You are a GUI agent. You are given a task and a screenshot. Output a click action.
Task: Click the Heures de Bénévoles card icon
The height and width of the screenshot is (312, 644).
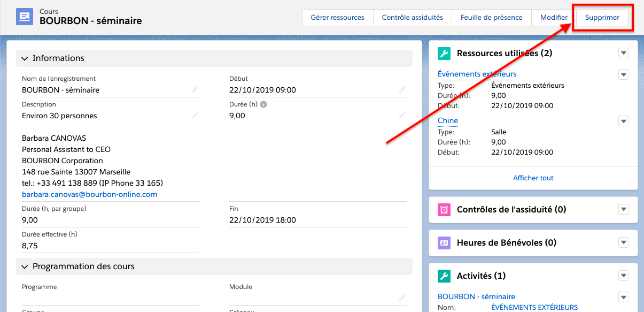(444, 243)
